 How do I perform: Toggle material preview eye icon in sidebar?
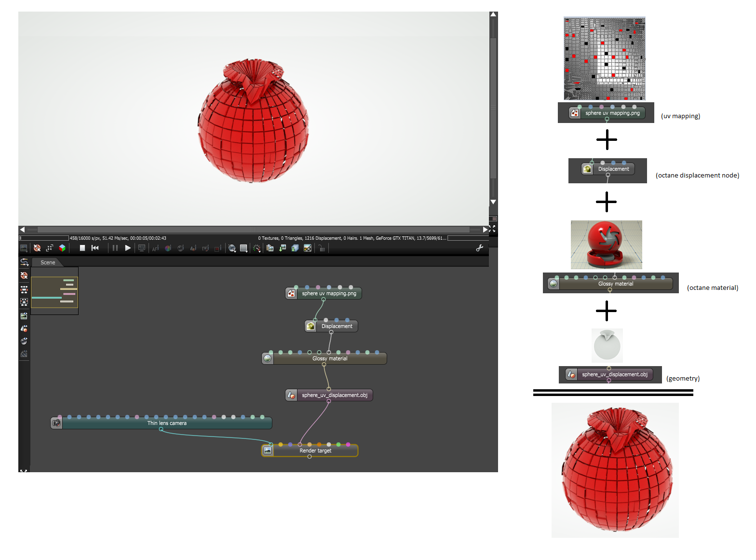click(24, 341)
